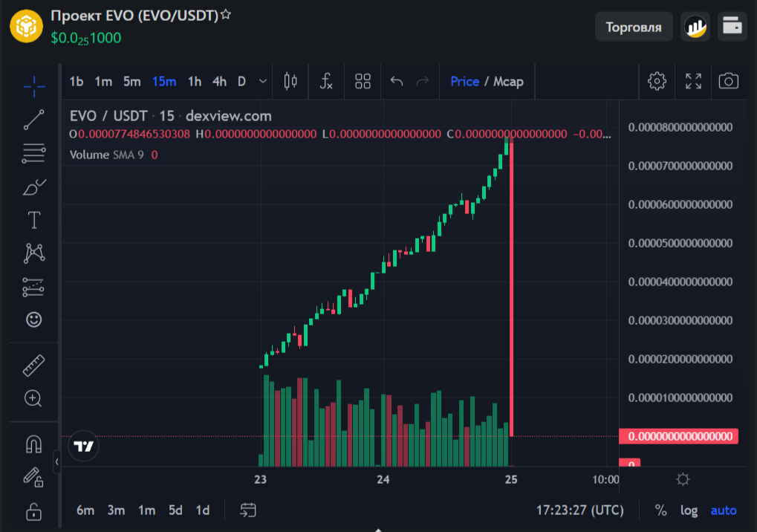The height and width of the screenshot is (532, 757).
Task: Switch to the 1h timeframe
Action: (195, 82)
